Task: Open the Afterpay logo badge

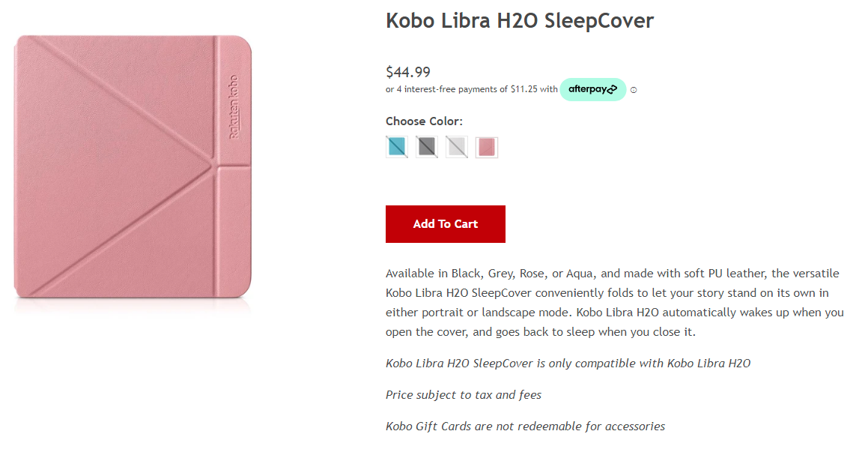Action: tap(592, 89)
